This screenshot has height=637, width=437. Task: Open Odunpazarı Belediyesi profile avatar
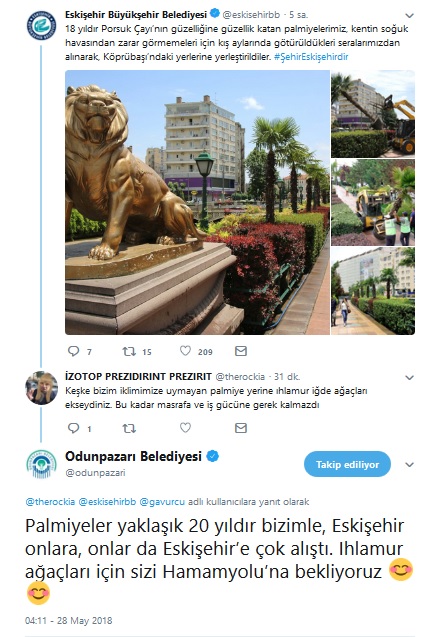click(42, 464)
